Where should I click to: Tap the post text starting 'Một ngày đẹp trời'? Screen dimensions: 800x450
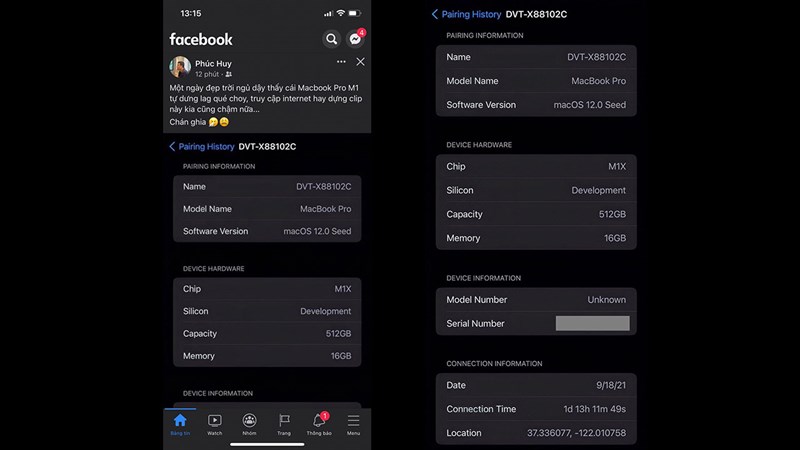[266, 98]
